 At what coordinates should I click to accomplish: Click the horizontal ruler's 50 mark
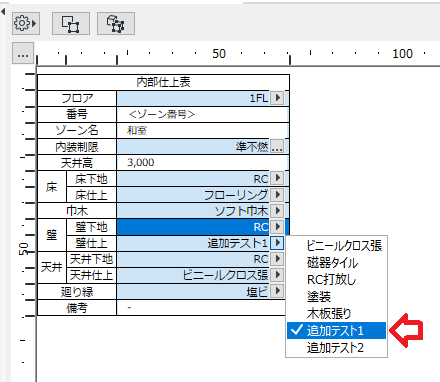coord(219,54)
